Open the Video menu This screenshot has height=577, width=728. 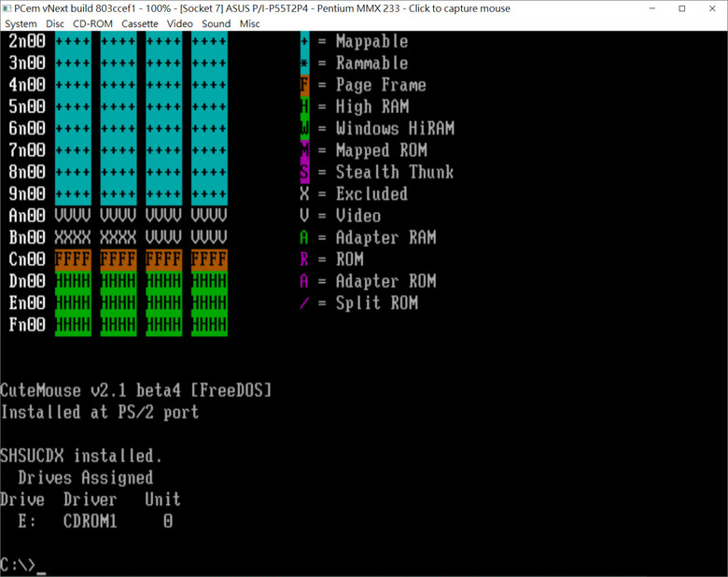coord(180,23)
